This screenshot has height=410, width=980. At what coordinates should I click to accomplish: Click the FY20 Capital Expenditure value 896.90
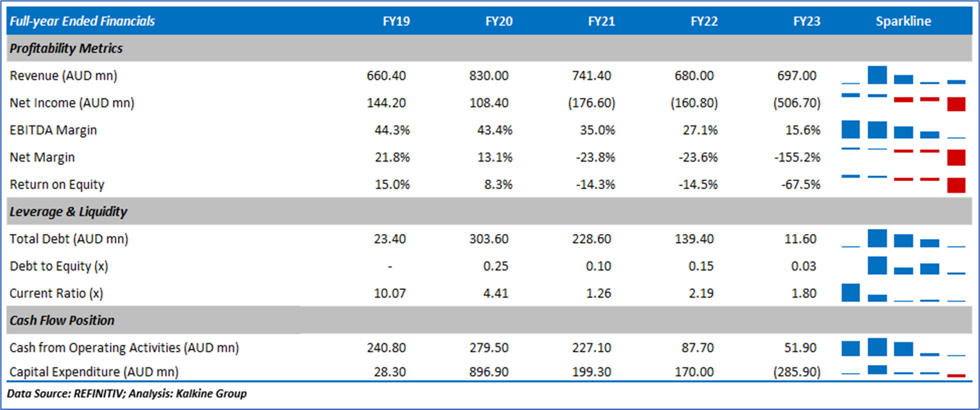tap(492, 372)
